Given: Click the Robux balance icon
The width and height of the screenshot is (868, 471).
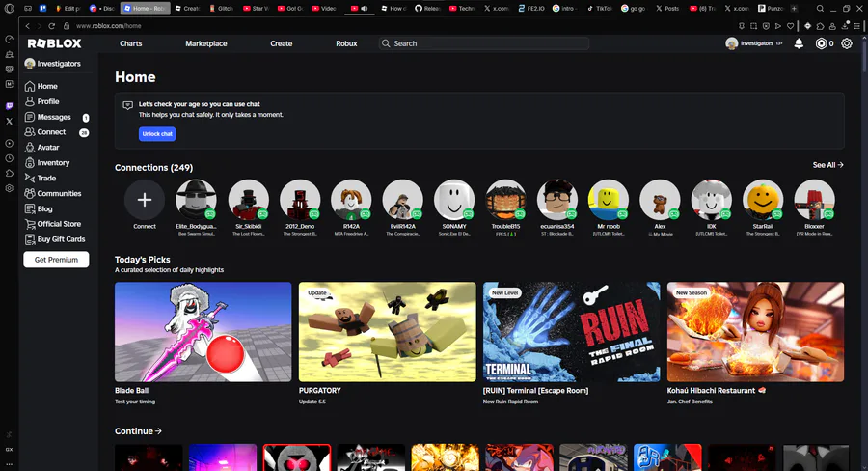Looking at the screenshot, I should pos(821,43).
